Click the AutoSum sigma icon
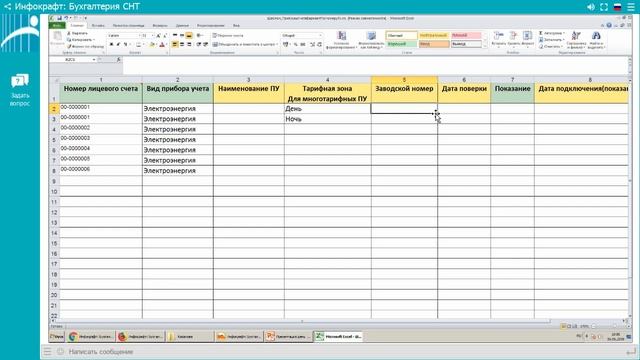 (x=541, y=33)
